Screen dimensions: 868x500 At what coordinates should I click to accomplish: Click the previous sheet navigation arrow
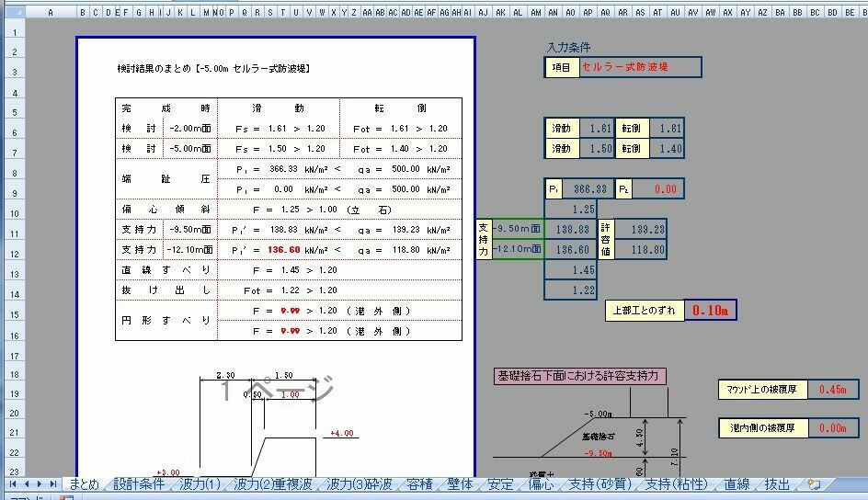(27, 484)
